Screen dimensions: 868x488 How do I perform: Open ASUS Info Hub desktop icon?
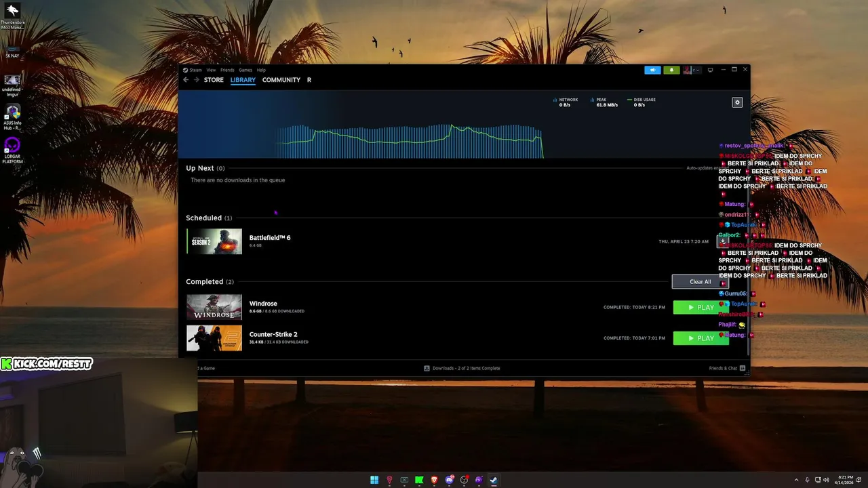[12, 117]
